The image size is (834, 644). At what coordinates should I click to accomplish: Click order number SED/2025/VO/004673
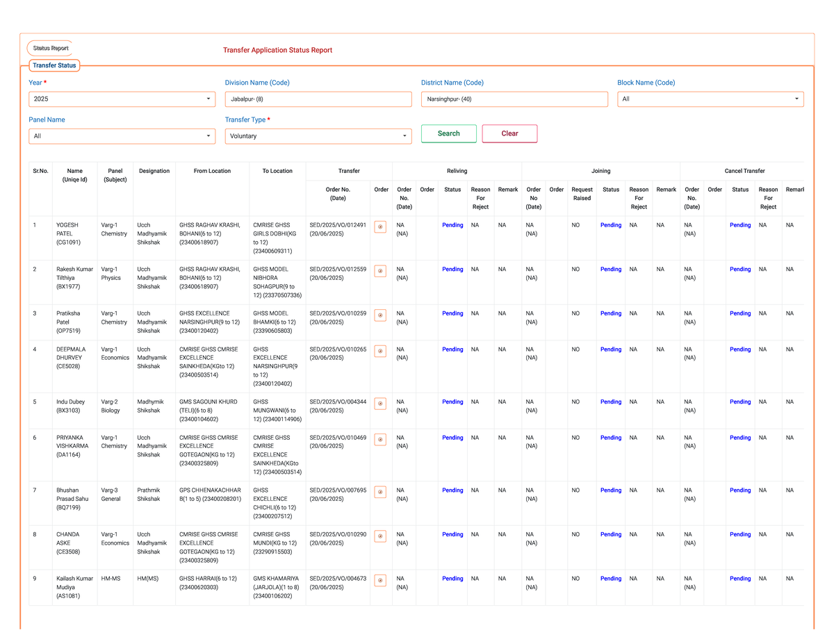tap(338, 579)
